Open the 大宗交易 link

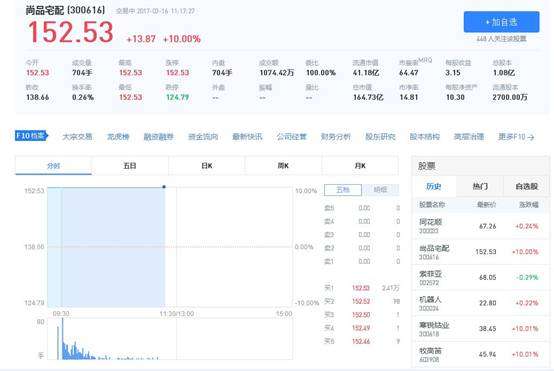77,137
